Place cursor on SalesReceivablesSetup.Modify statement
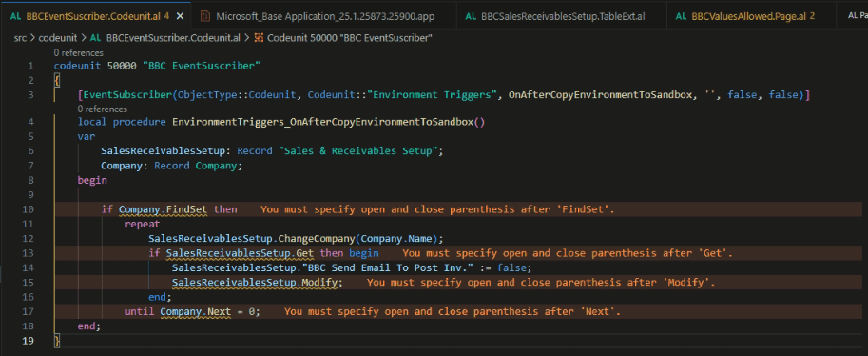 [258, 283]
